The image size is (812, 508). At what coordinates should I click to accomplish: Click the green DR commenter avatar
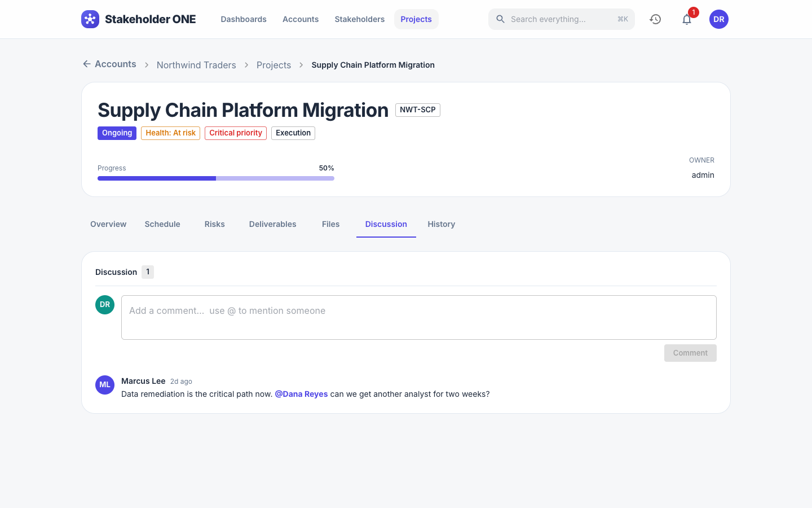click(x=105, y=305)
